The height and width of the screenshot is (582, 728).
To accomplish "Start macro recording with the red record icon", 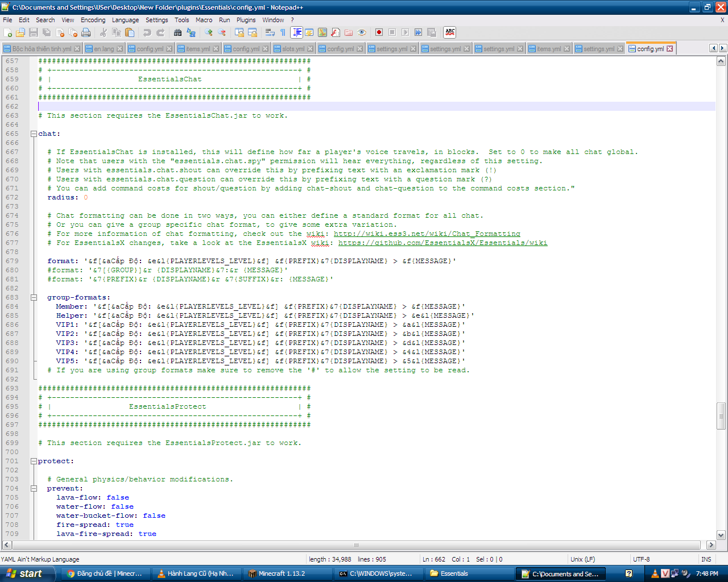I will coord(379,33).
